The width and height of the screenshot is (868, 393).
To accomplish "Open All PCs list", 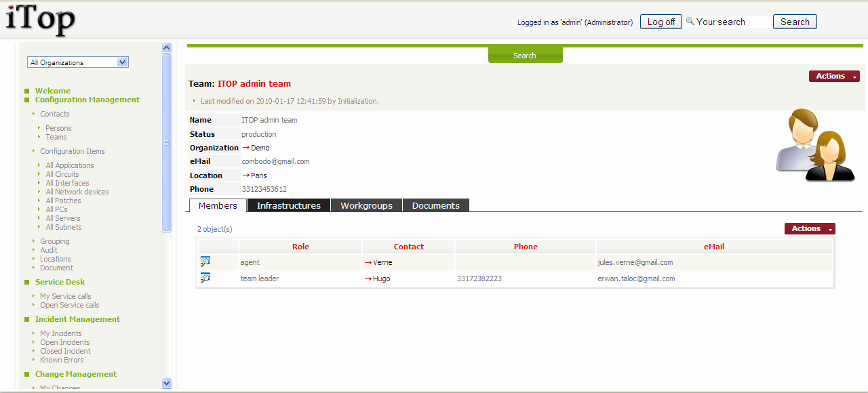I will (56, 209).
